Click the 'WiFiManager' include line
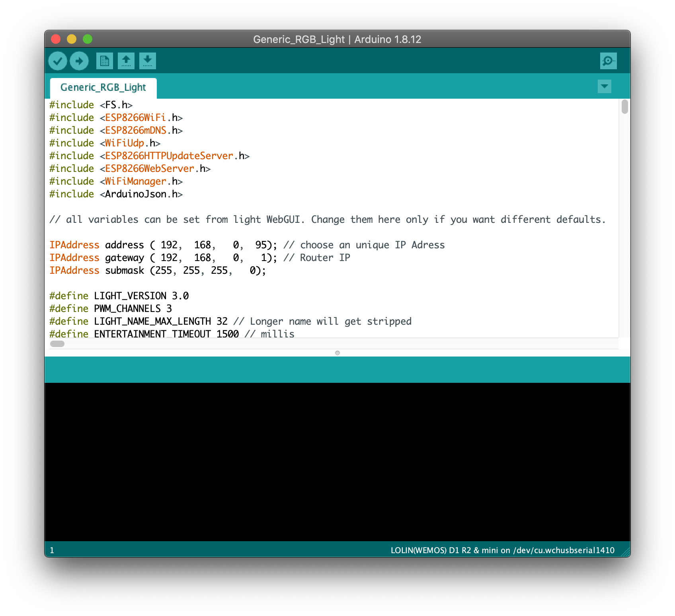 coord(116,181)
